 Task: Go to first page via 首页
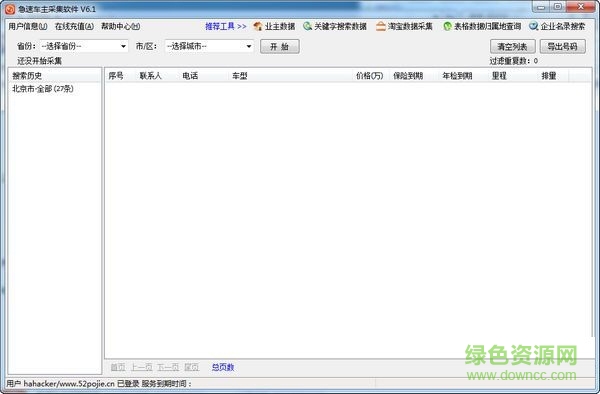(x=118, y=367)
